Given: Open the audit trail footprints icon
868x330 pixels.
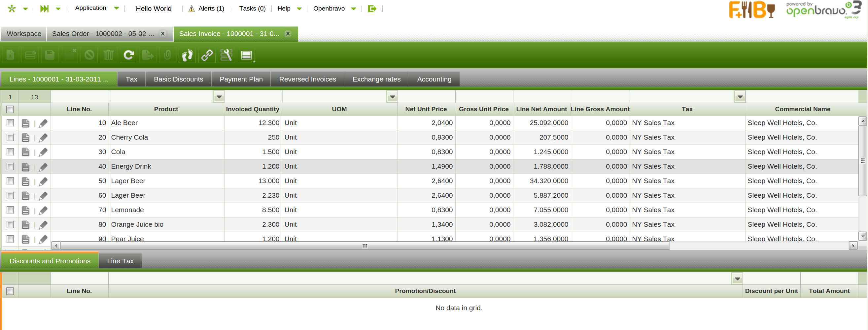Looking at the screenshot, I should pyautogui.click(x=187, y=55).
